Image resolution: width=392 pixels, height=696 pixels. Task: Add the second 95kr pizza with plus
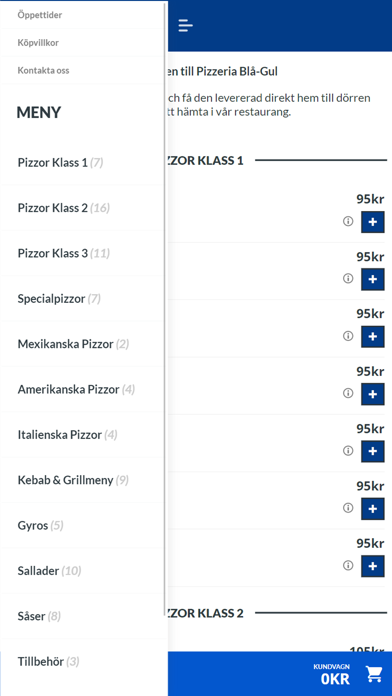372,280
